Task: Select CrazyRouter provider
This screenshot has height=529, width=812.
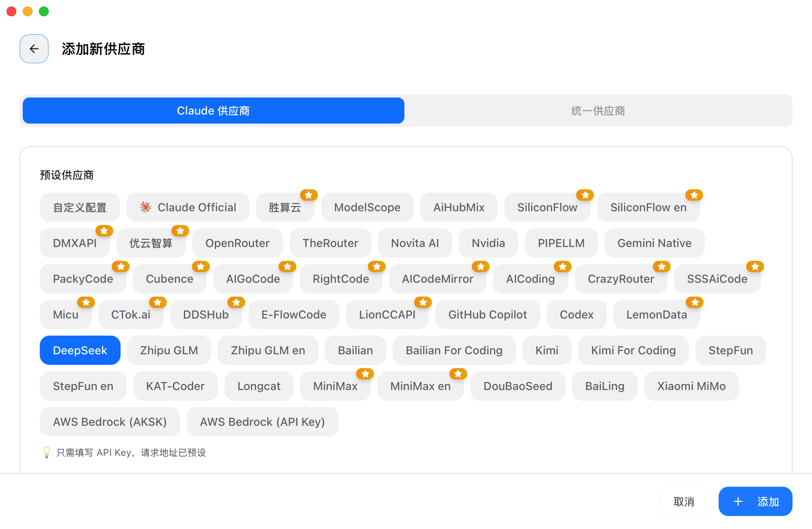Action: (x=621, y=279)
